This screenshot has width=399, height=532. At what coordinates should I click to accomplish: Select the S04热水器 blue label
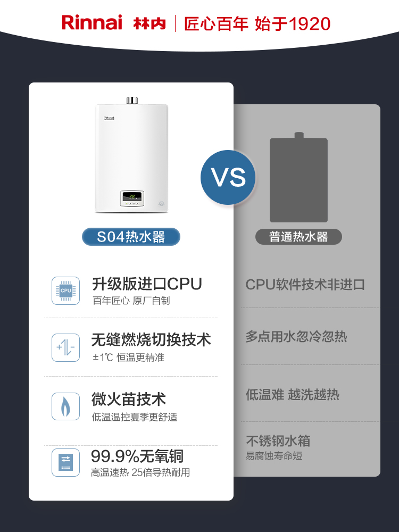tap(131, 237)
